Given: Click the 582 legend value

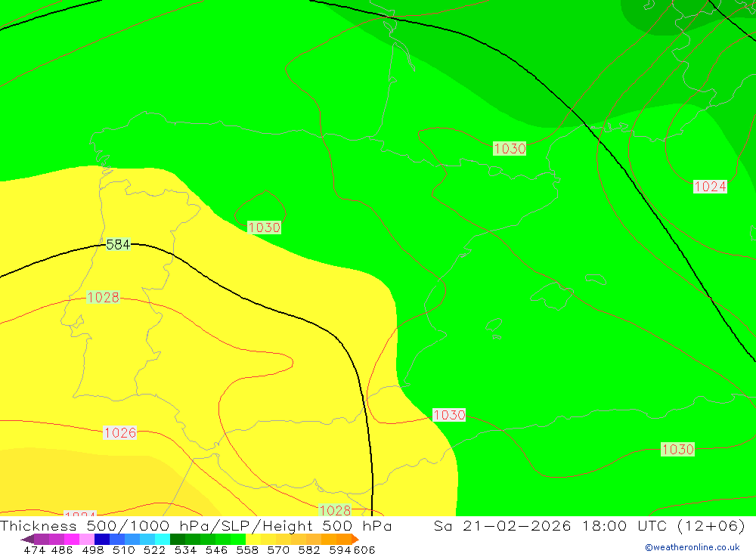Looking at the screenshot, I should coord(308,549).
